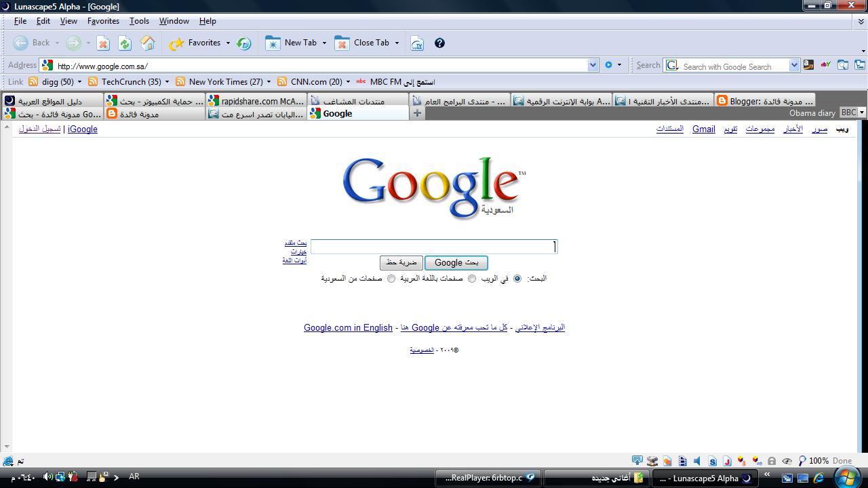Open the iGoogle link

[83, 129]
